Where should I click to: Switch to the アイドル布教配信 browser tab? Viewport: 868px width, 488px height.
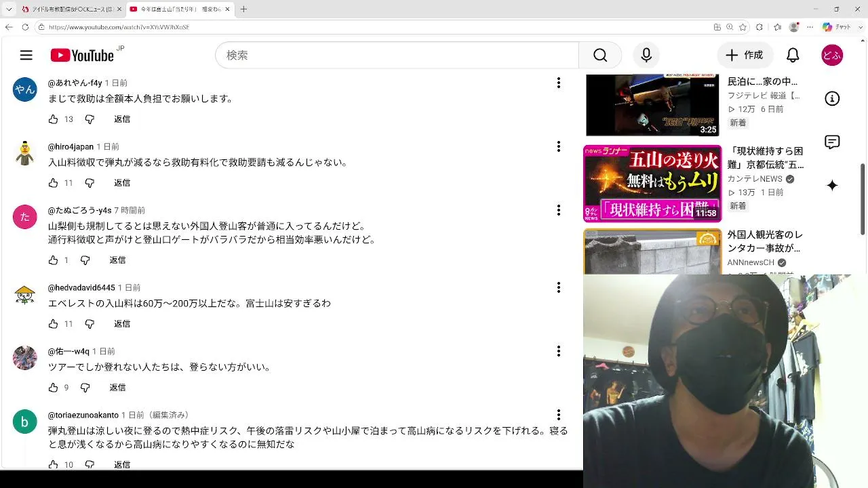pyautogui.click(x=71, y=9)
